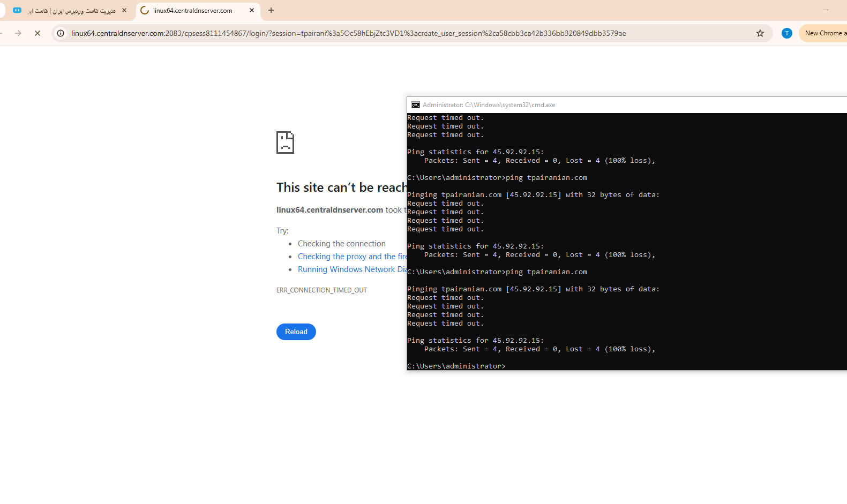847x504 pixels.
Task: Open a new tab with plus button
Action: 271,10
